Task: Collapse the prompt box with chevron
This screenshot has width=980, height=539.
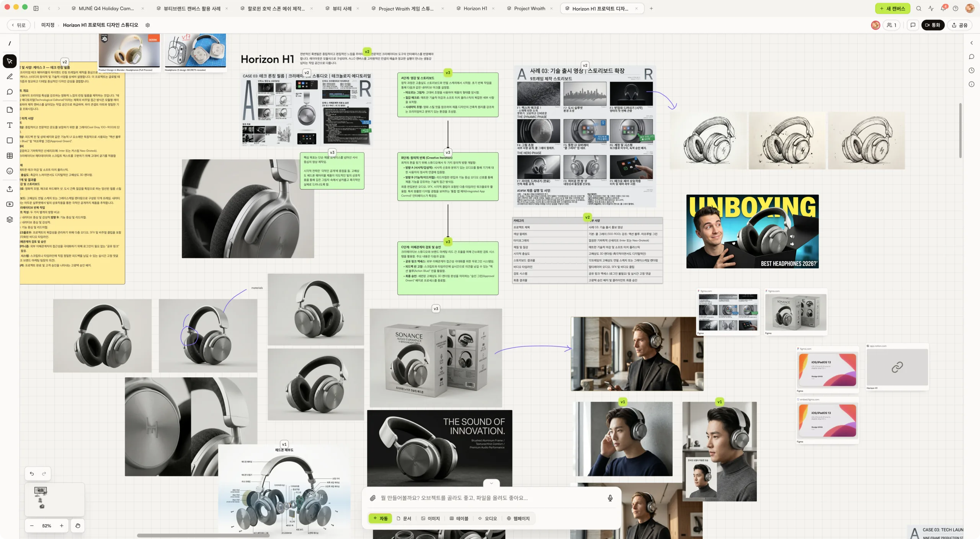Action: tap(492, 484)
